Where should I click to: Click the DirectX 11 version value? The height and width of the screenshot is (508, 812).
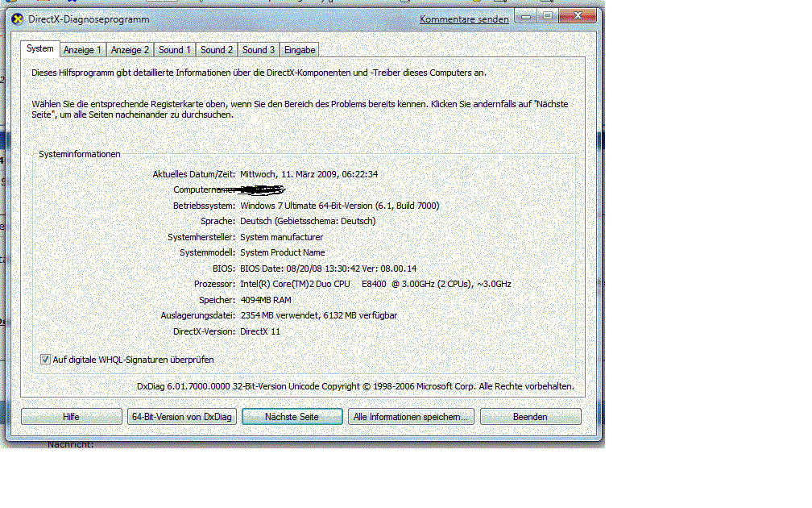pyautogui.click(x=260, y=331)
